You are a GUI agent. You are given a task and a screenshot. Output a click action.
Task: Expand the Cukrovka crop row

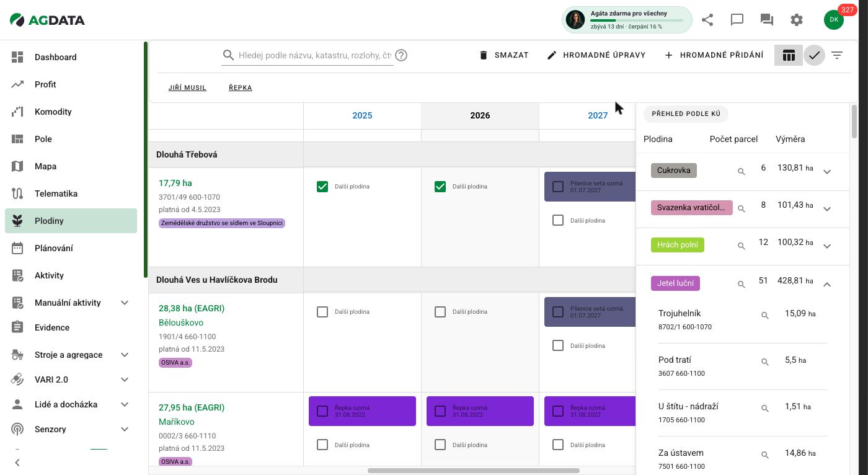tap(827, 172)
